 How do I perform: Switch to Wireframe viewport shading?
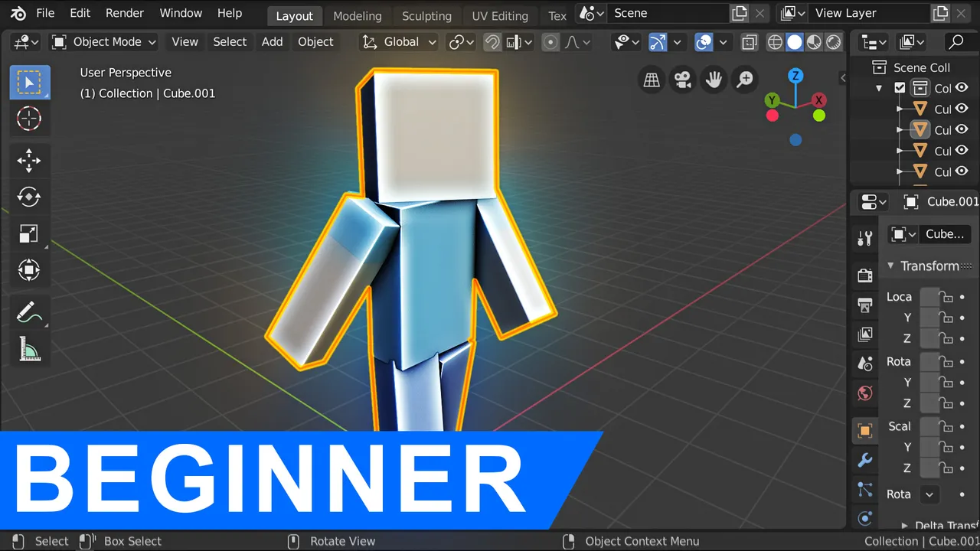(775, 42)
